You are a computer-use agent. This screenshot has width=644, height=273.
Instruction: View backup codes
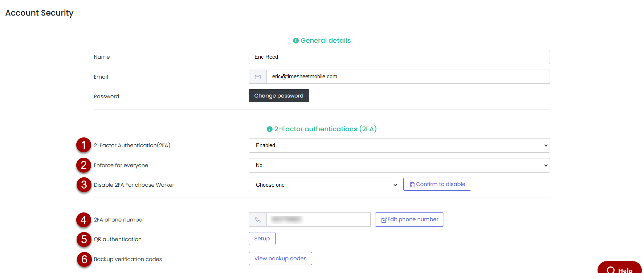pos(280,258)
